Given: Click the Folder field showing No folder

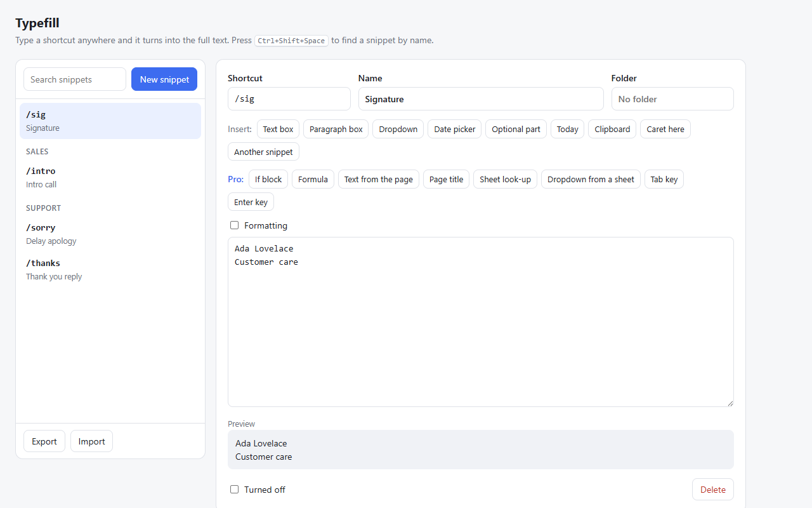Looking at the screenshot, I should 672,99.
